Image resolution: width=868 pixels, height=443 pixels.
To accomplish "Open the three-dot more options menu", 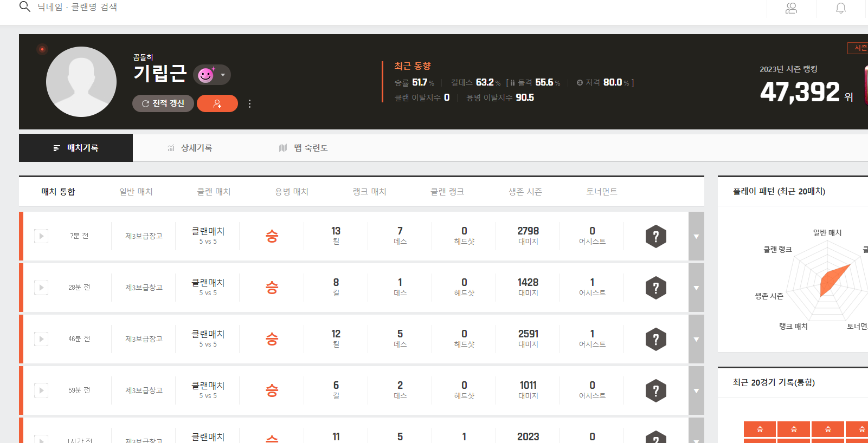I will tap(249, 103).
